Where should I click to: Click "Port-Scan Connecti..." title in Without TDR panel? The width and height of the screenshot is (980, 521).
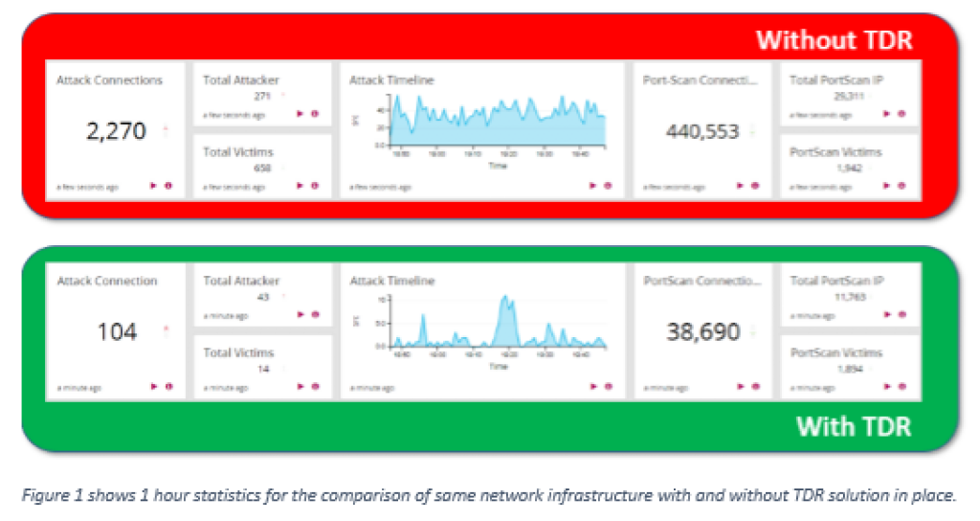(700, 80)
